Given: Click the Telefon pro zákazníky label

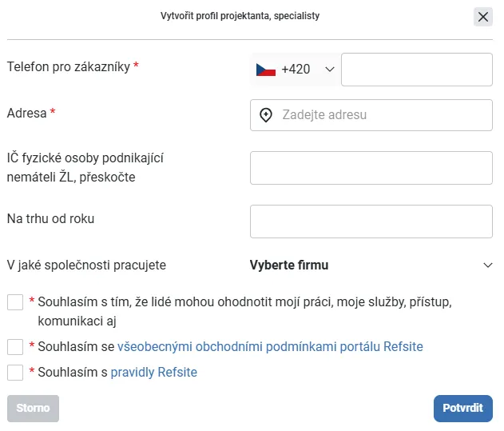Looking at the screenshot, I should [x=69, y=66].
